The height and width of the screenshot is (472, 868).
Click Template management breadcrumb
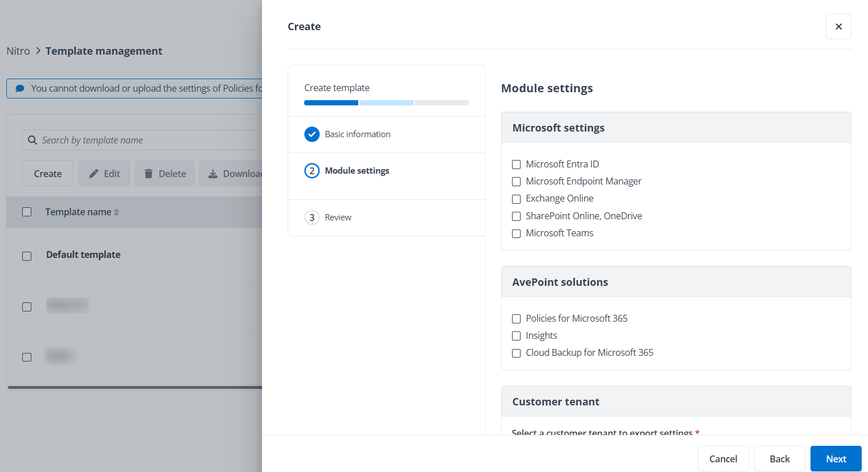click(x=104, y=51)
